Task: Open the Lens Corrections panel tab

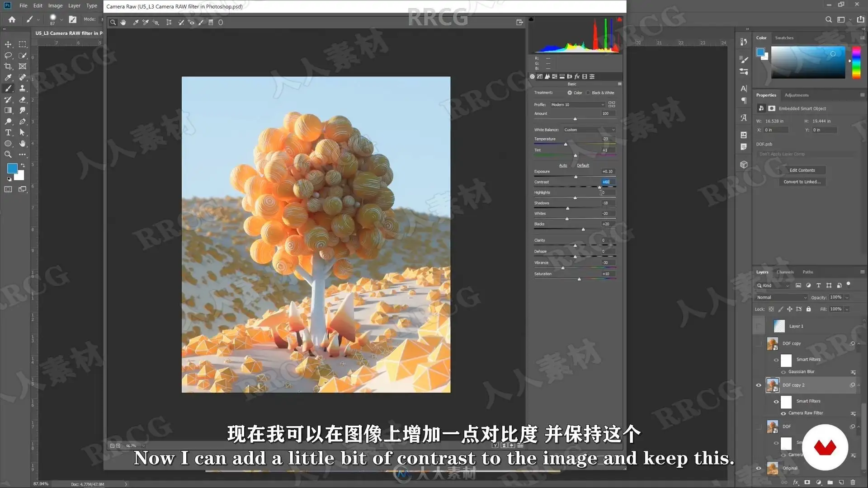Action: [569, 76]
